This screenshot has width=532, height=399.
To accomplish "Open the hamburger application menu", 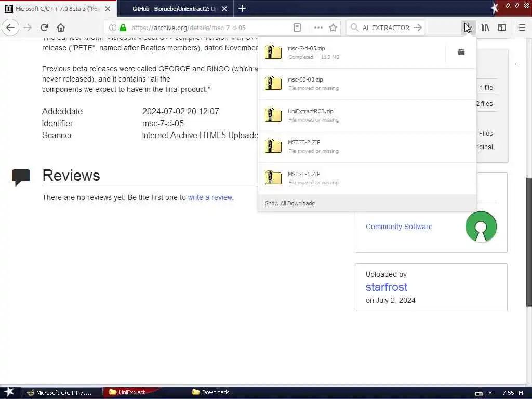I will [522, 28].
